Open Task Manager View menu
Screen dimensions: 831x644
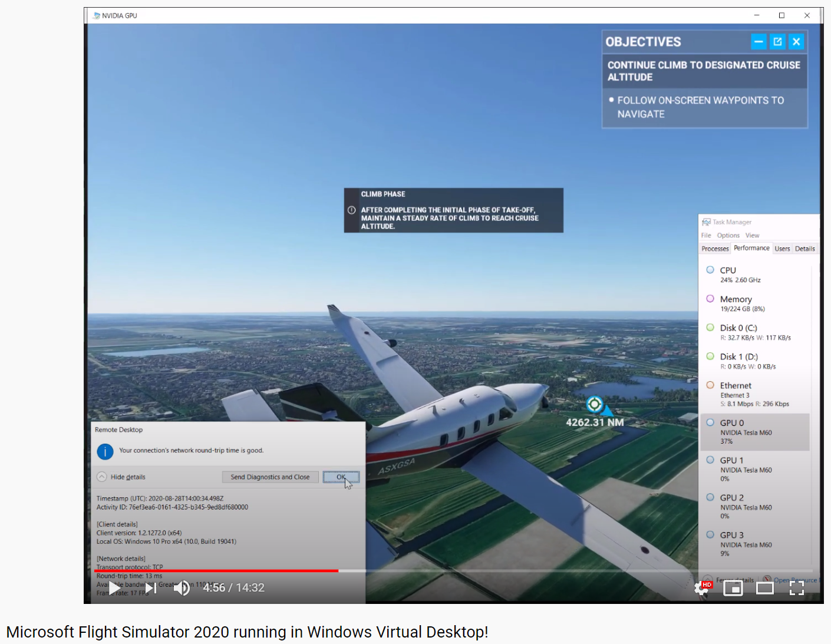click(752, 235)
